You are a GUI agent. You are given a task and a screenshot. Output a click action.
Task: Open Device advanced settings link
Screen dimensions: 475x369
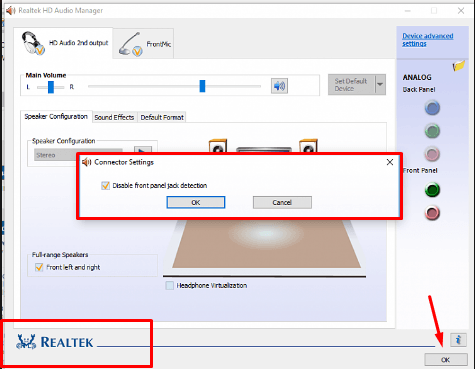(428, 40)
